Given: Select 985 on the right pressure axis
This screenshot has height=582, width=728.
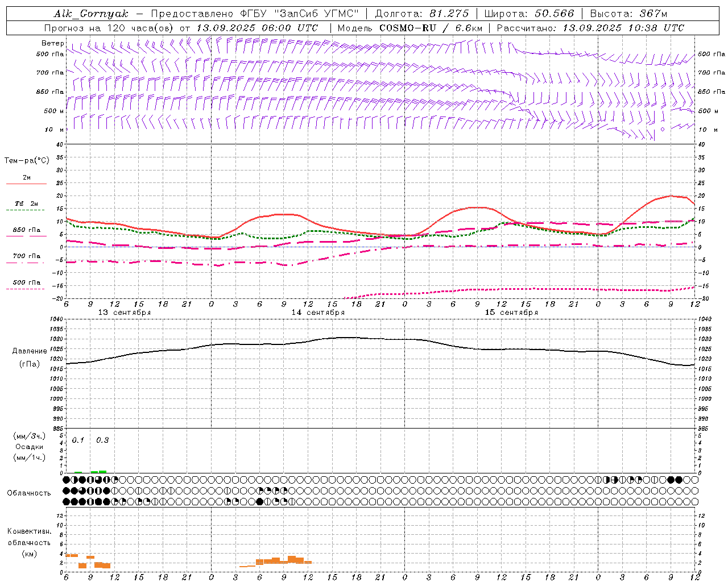Looking at the screenshot, I should click(704, 429).
